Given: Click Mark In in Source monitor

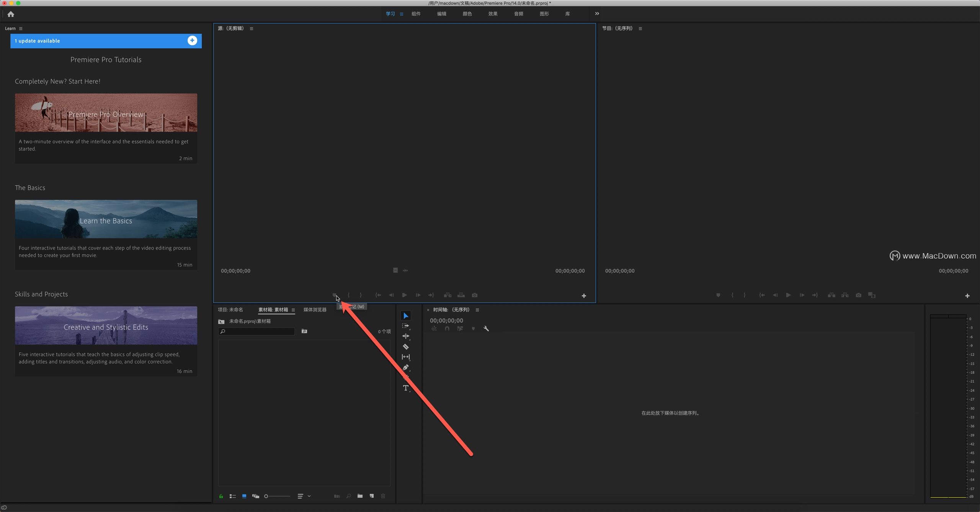Looking at the screenshot, I should (x=348, y=295).
